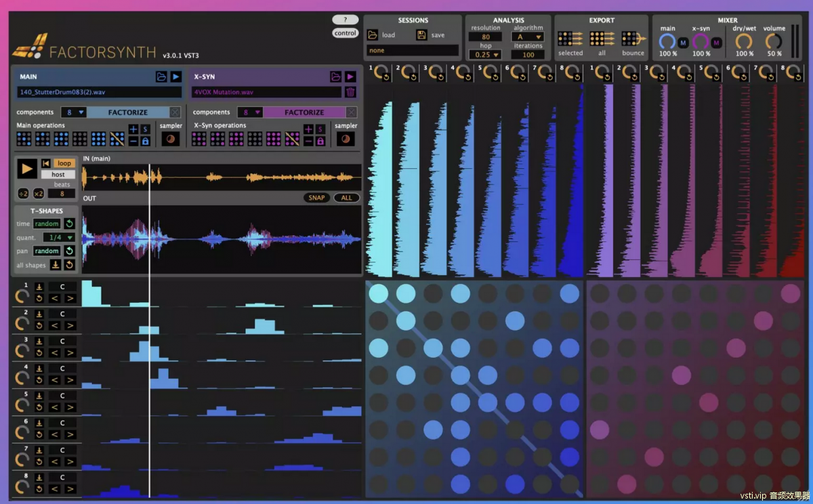The height and width of the screenshot is (504, 813).
Task: Click the X-Syn operations plus icon
Action: 308,129
